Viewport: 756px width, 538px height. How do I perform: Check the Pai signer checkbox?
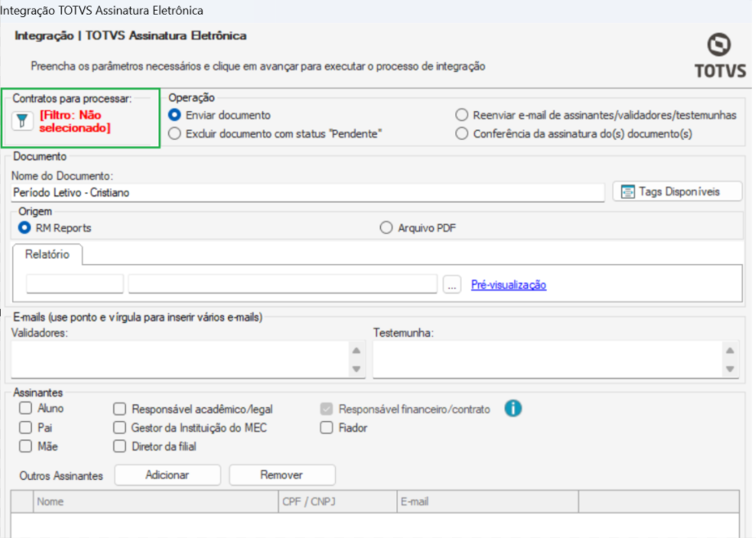(x=25, y=428)
